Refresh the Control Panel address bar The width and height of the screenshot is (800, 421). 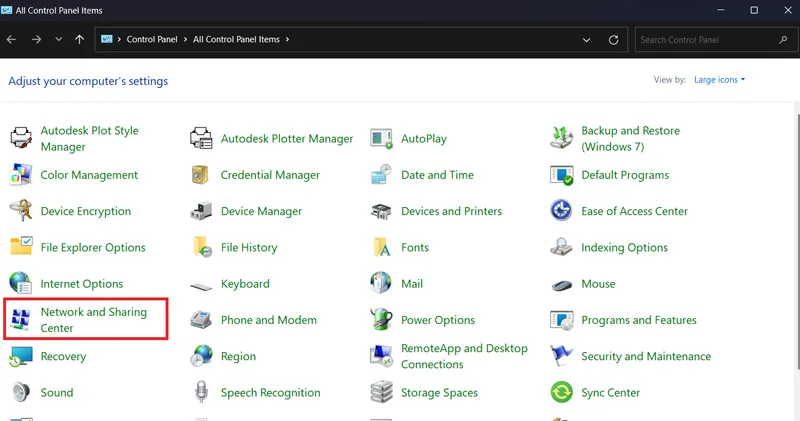click(614, 40)
